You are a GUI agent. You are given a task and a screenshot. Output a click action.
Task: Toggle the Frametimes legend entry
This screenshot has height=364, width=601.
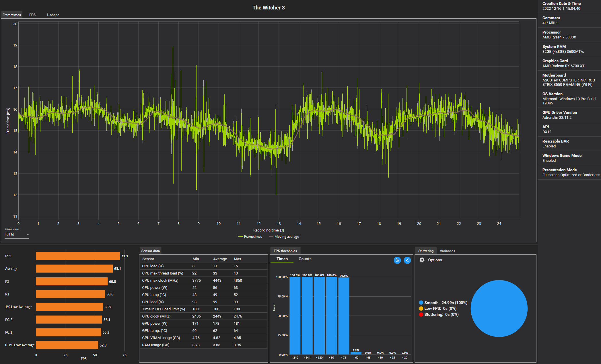[250, 237]
